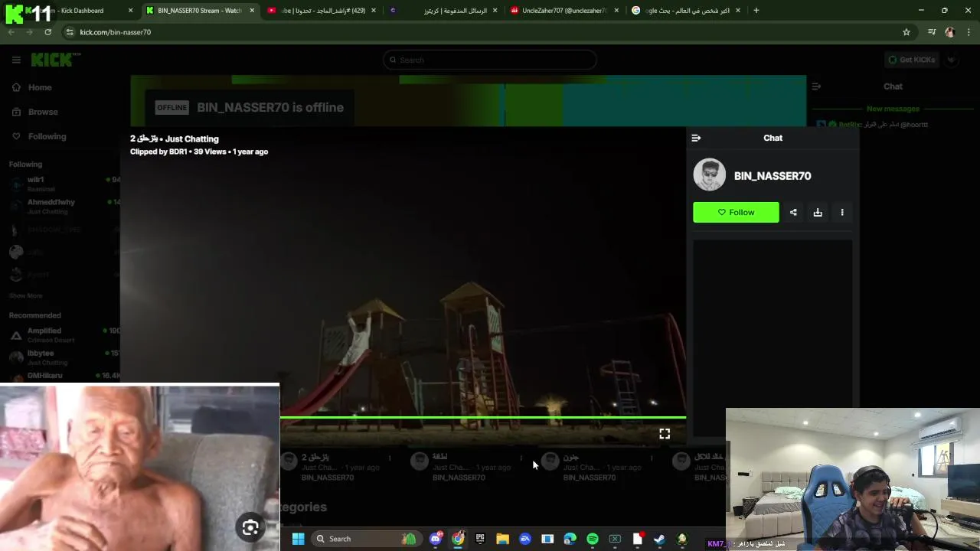Viewport: 980px width, 551px height.
Task: Seek on the green clip progress bar
Action: pyautogui.click(x=482, y=418)
